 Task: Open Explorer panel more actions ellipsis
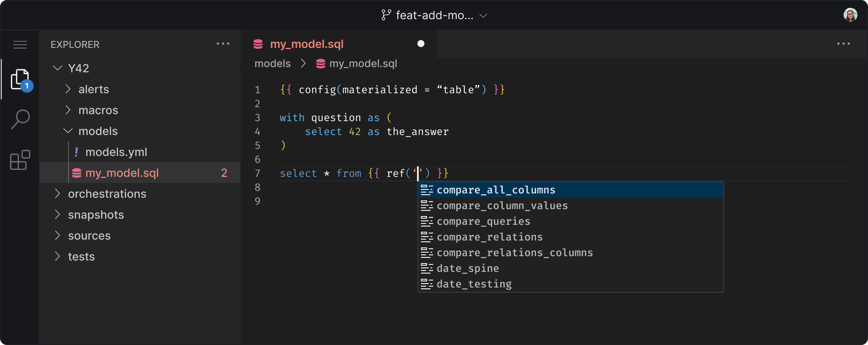[x=223, y=44]
